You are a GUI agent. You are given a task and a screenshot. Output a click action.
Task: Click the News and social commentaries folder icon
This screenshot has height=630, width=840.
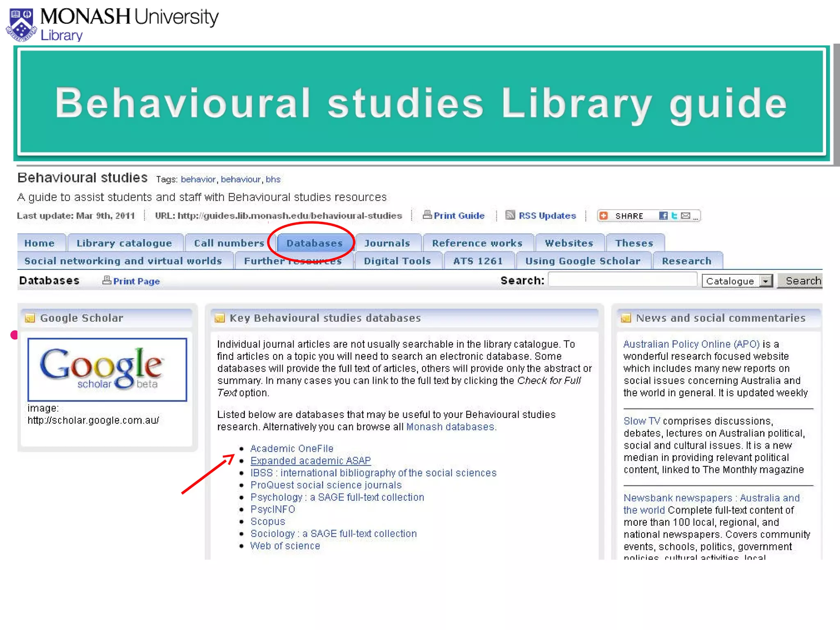[x=625, y=318]
